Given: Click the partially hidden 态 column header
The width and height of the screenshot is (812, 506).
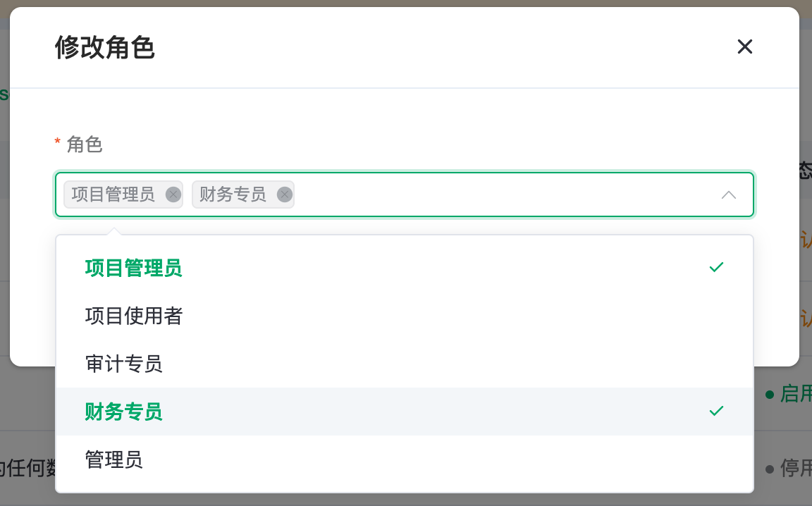Looking at the screenshot, I should click(805, 171).
